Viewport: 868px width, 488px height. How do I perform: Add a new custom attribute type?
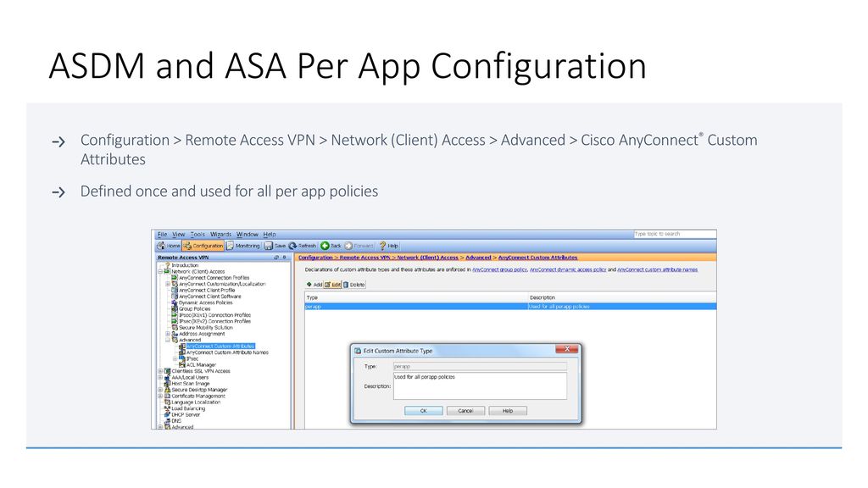click(314, 285)
